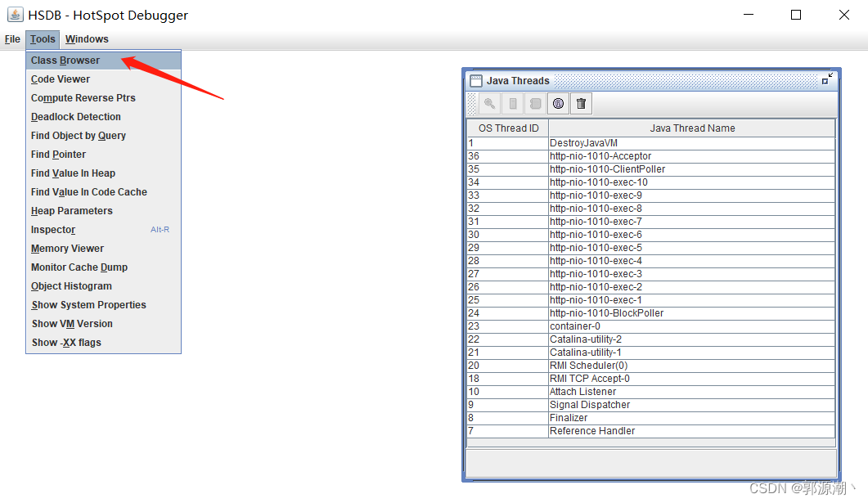Close the HSDB HotSpot Debugger window
The width and height of the screenshot is (868, 503).
(x=843, y=15)
